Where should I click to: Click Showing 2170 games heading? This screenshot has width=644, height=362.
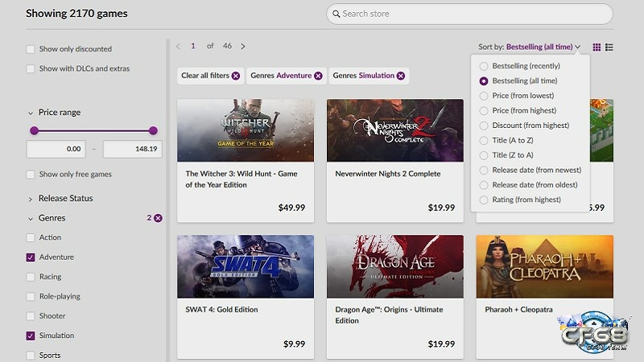pos(76,14)
